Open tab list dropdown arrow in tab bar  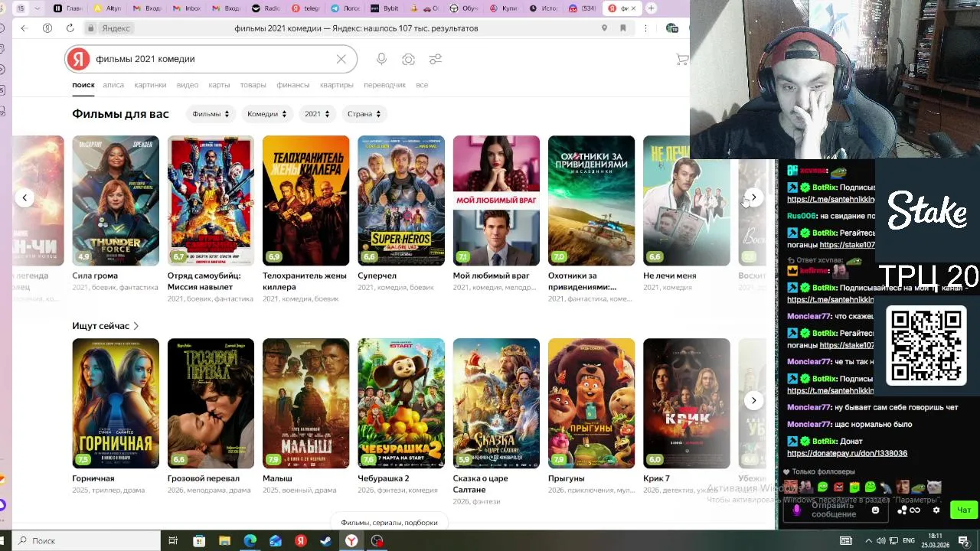click(x=37, y=8)
